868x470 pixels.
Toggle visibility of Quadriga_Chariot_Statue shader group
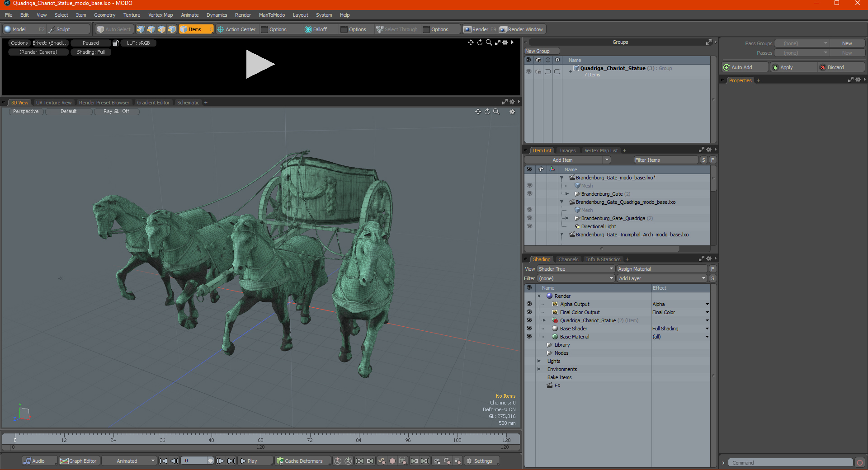(x=529, y=320)
